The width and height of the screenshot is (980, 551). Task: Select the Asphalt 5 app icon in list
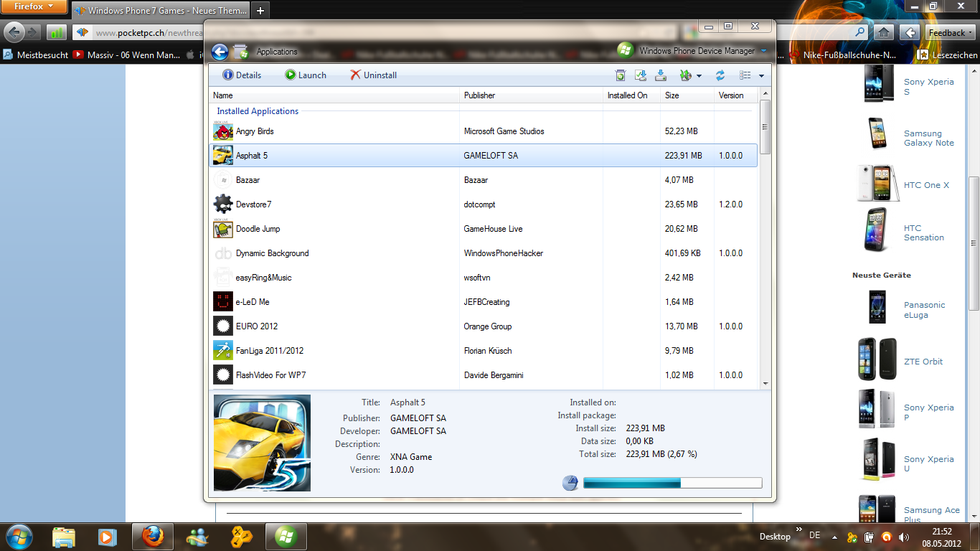click(x=223, y=156)
